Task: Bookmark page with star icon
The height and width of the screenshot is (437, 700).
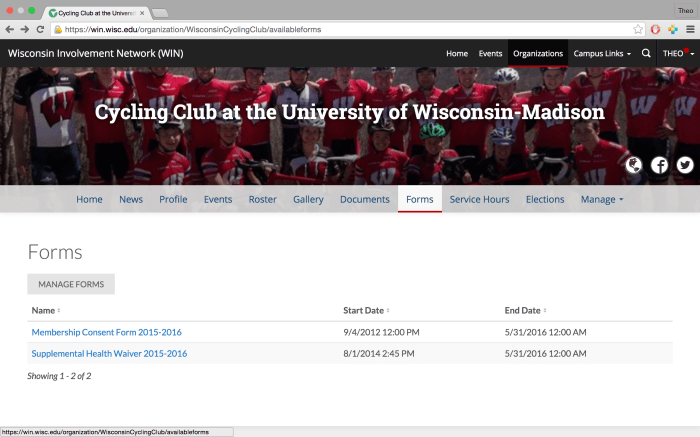Action: 638,29
